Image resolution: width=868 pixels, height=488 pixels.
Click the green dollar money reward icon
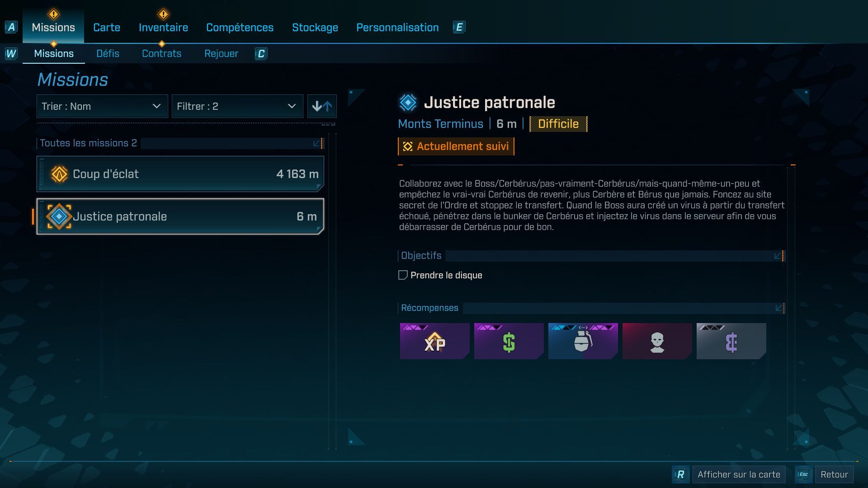(x=509, y=341)
